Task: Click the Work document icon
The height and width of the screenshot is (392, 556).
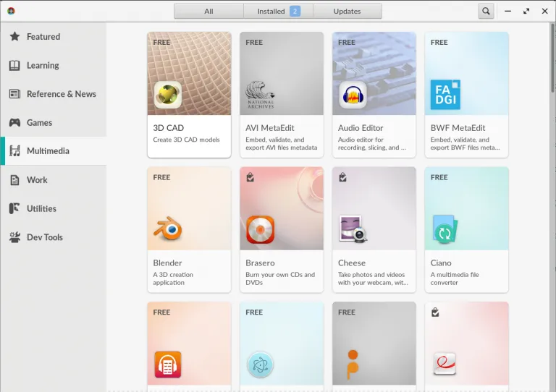Action: [x=14, y=180]
